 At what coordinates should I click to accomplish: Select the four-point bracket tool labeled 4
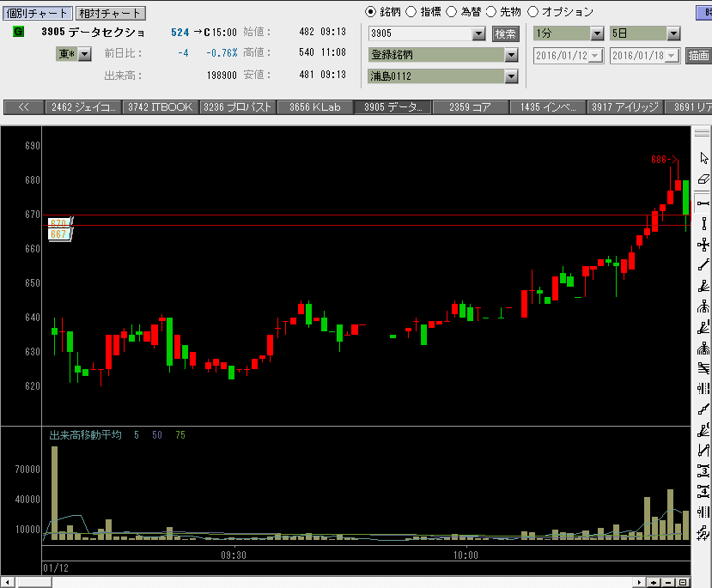point(703,491)
